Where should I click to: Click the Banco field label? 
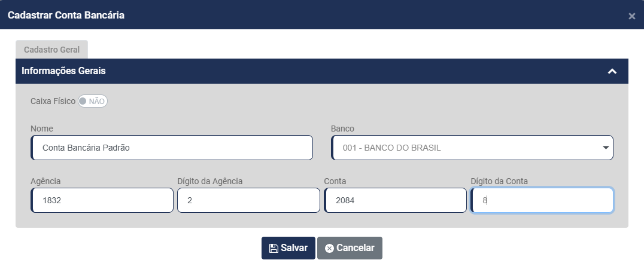(342, 129)
